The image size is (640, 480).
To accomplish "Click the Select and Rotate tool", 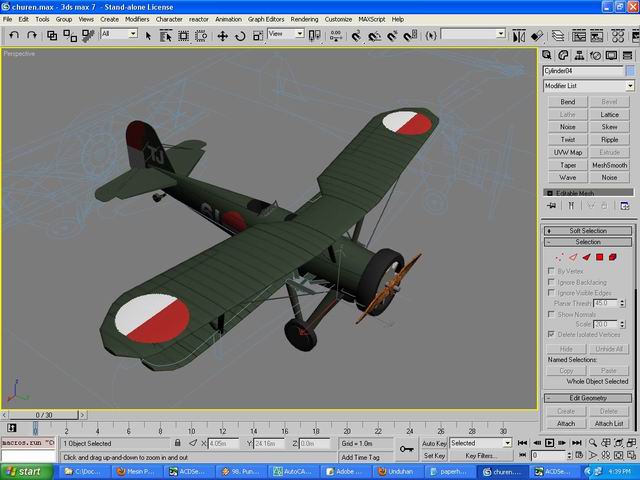I will pyautogui.click(x=240, y=35).
